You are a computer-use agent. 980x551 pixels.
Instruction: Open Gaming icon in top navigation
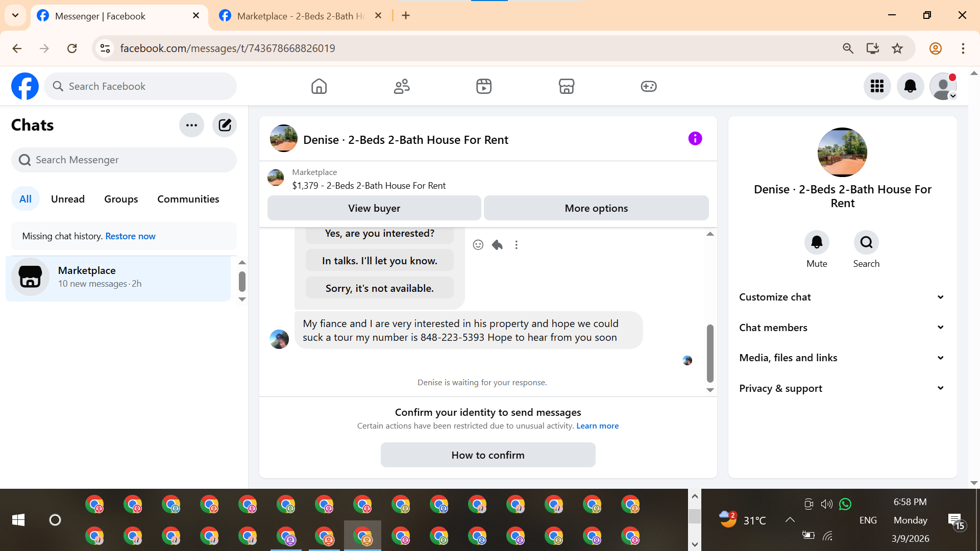point(649,86)
